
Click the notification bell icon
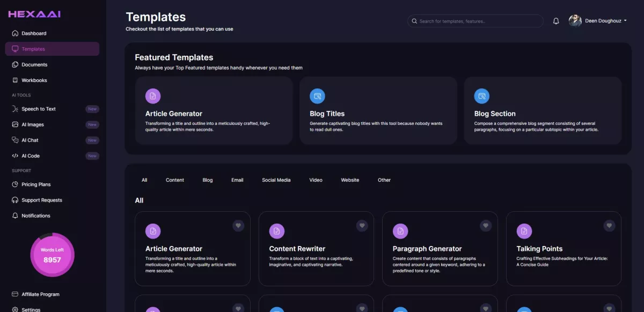556,20
